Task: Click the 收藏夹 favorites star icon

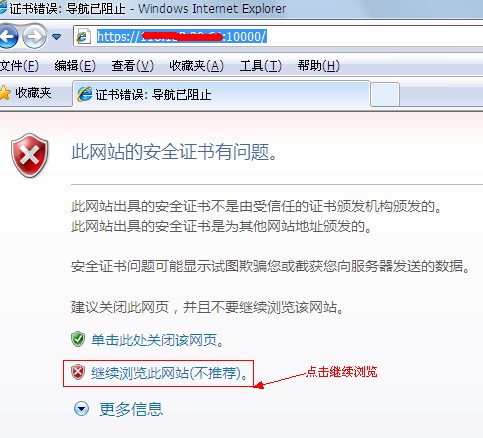Action: (x=5, y=93)
